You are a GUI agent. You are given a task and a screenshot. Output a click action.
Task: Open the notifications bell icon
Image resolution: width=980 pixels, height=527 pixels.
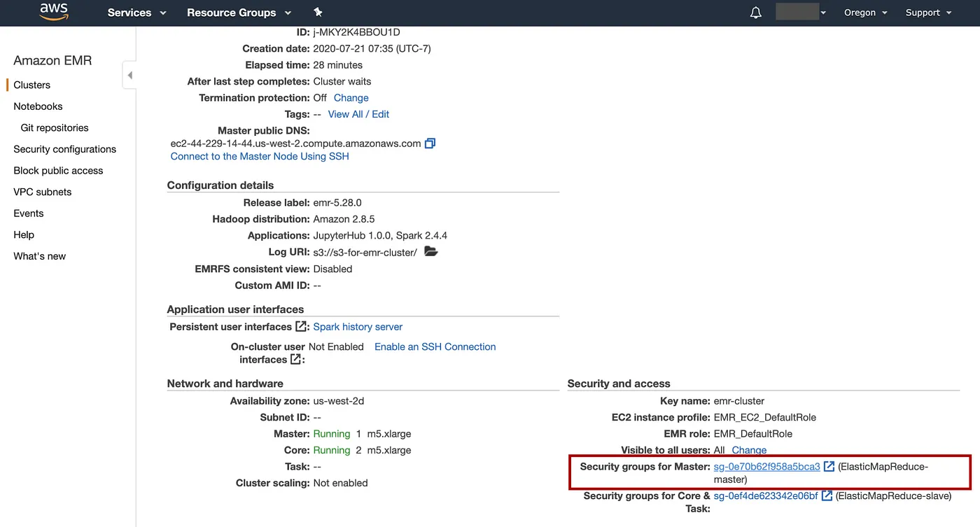pos(755,13)
